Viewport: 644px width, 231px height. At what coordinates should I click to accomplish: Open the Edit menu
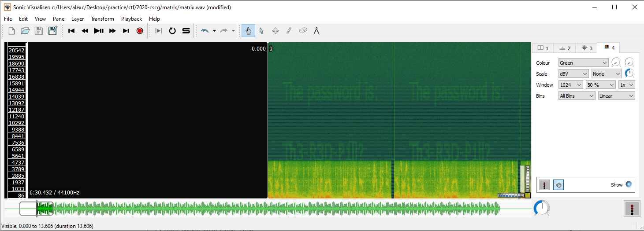pos(23,19)
